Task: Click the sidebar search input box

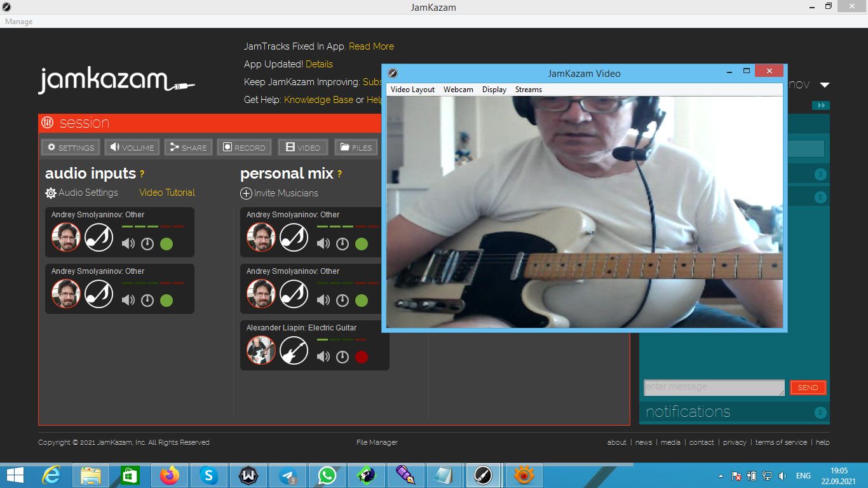Action: pyautogui.click(x=806, y=149)
